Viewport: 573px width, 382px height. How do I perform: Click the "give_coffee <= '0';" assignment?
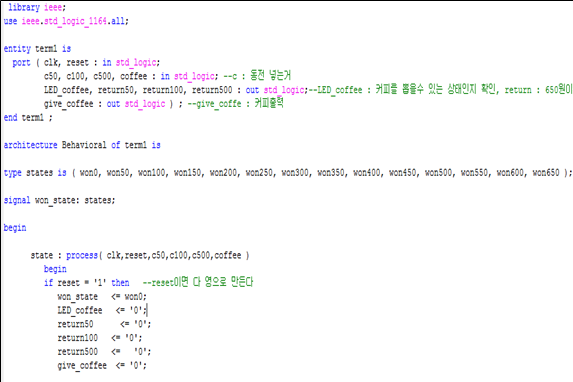coord(102,366)
